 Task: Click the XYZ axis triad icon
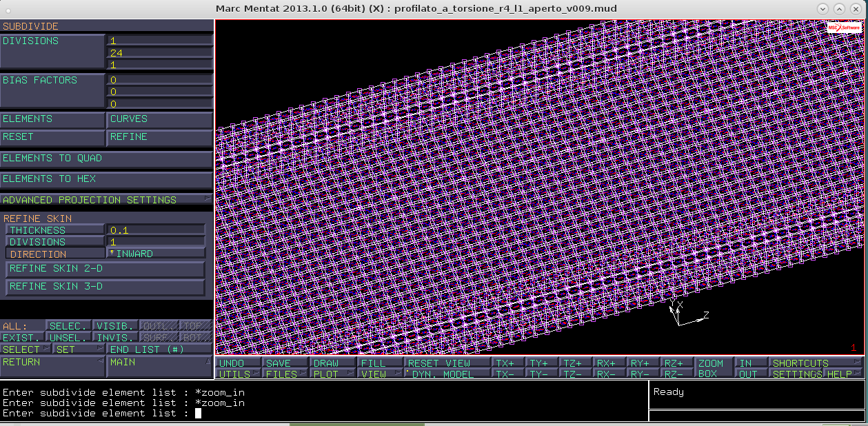point(688,312)
